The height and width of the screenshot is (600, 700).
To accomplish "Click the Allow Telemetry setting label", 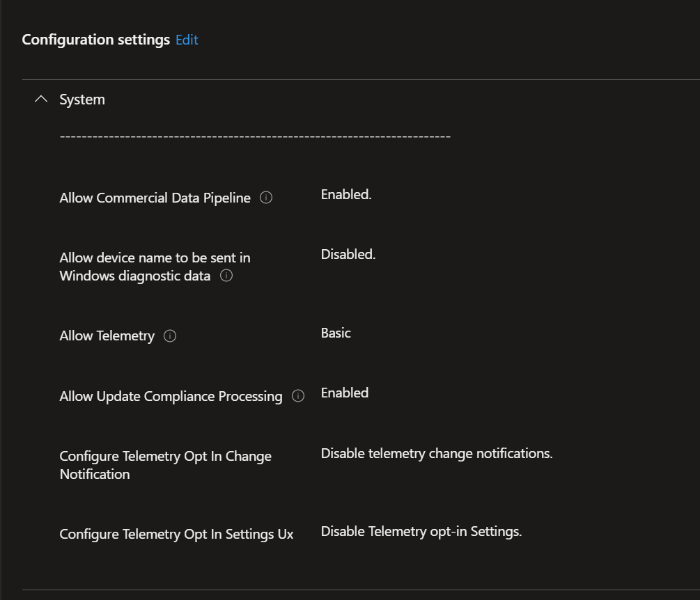I will [x=107, y=335].
